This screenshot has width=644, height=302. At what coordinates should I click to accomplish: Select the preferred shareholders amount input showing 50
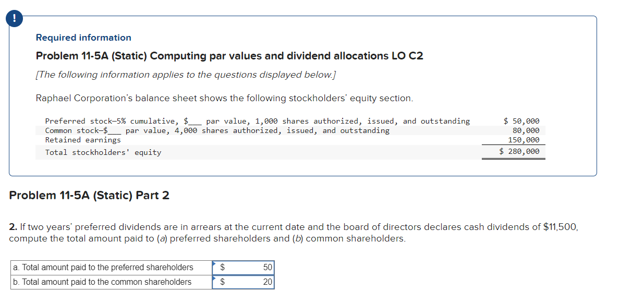pos(250,268)
